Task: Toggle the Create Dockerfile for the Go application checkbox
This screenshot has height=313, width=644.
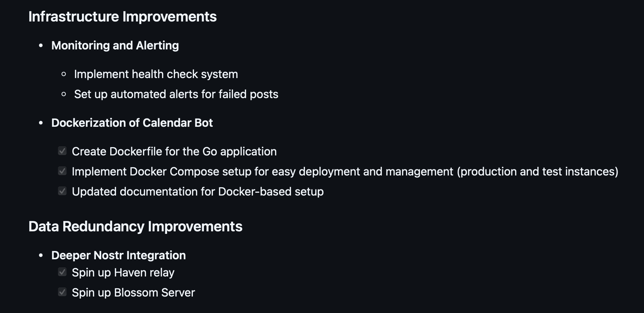Action: click(x=62, y=151)
